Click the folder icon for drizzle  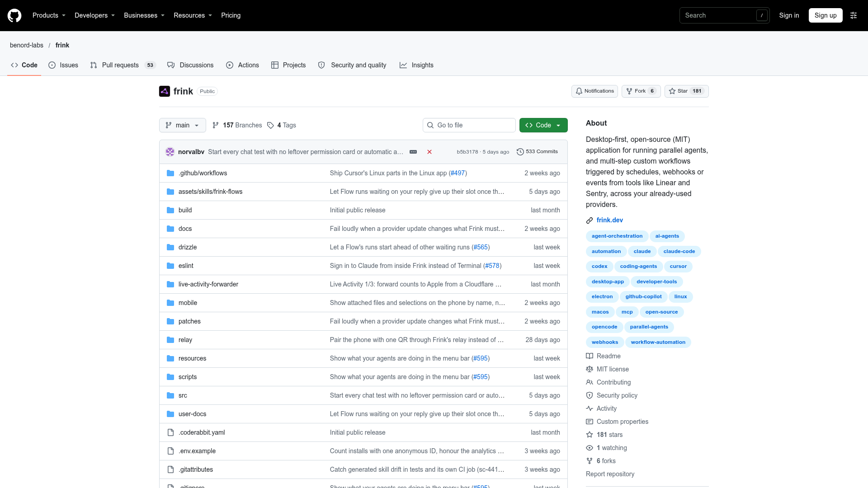170,247
